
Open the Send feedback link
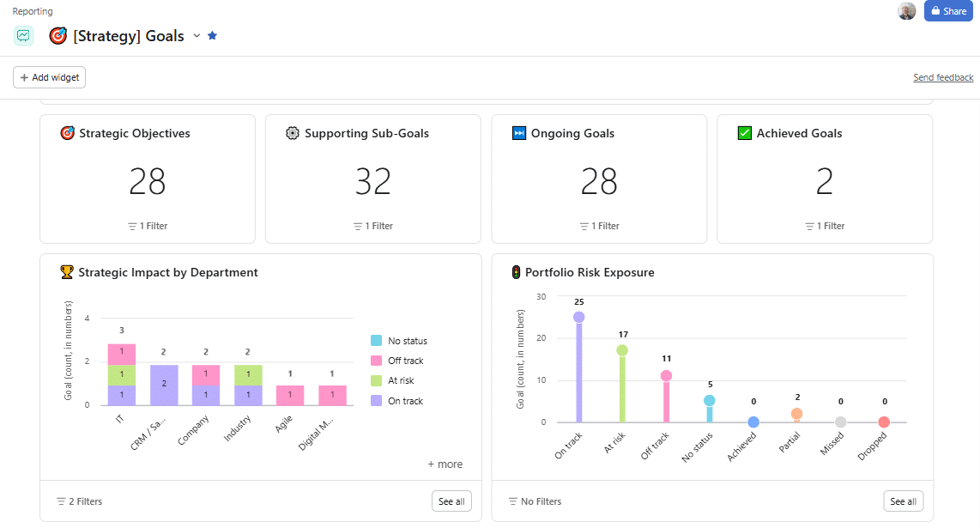(943, 77)
